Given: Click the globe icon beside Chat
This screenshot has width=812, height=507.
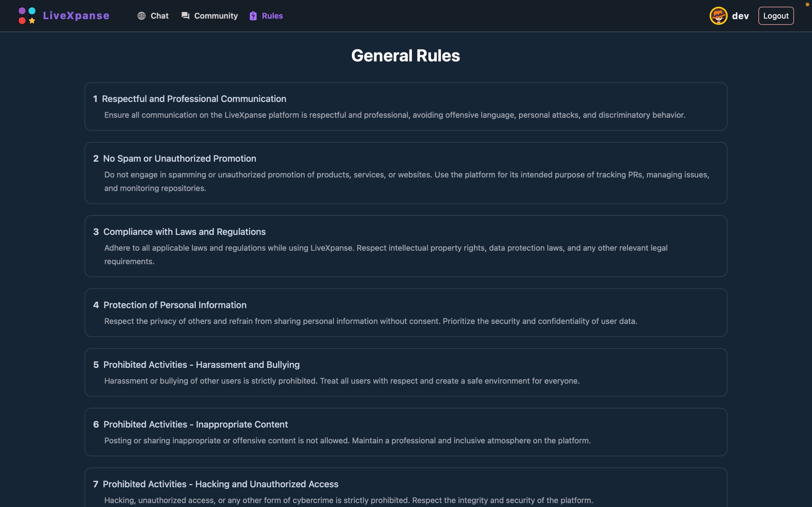Looking at the screenshot, I should (x=141, y=16).
